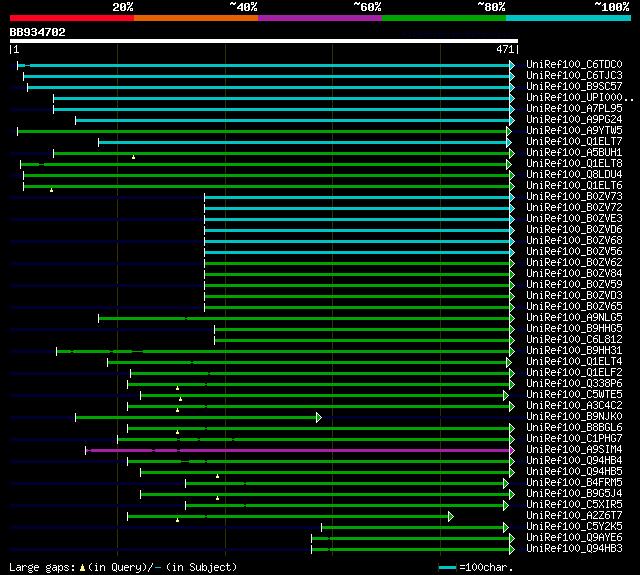Viewport: 640px width, 575px height.
Task: Pick the UniRef100_A3C4C2 label
Action: coord(574,406)
